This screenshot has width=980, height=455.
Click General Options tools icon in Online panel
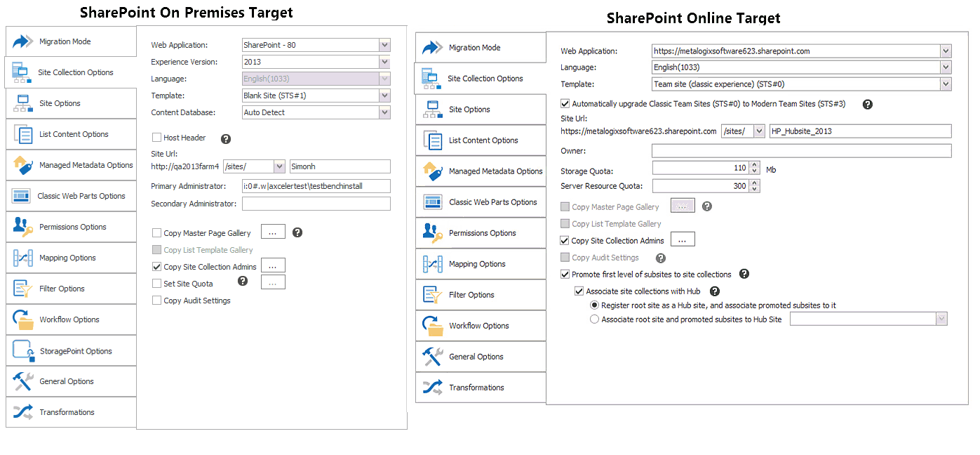(x=433, y=357)
